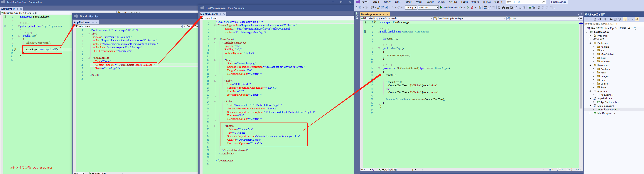Screen dimensions: 644x174
Task: Click the Navigate Backward arrow in the toolbar
Action: (x=360, y=8)
